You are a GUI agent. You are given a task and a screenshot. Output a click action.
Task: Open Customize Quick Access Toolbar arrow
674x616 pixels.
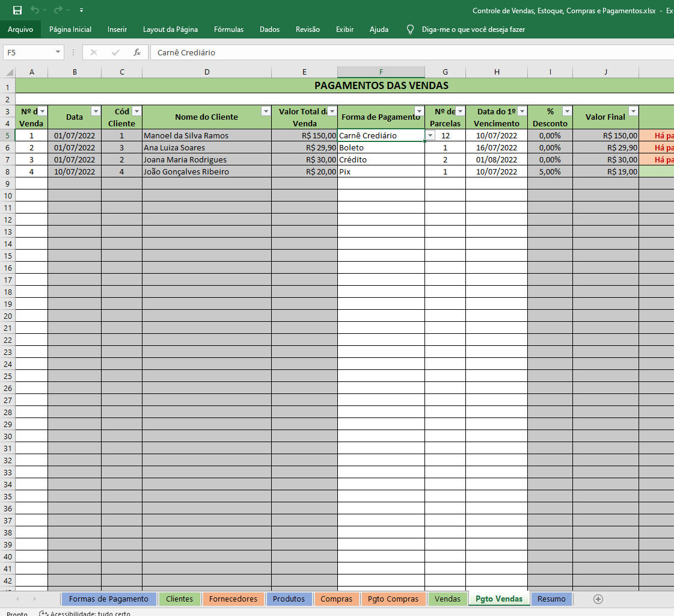81,10
